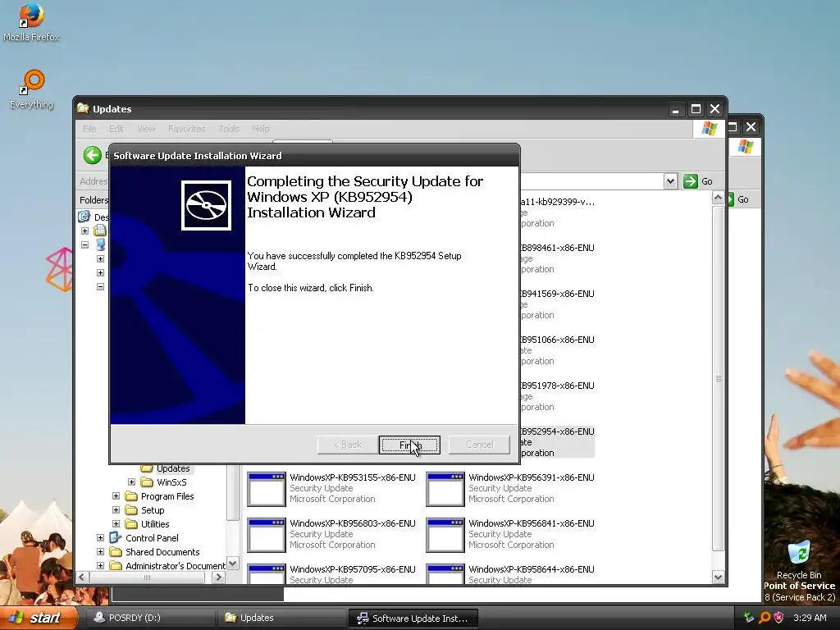The width and height of the screenshot is (840, 630).
Task: Minimize the Updates window
Action: [676, 109]
